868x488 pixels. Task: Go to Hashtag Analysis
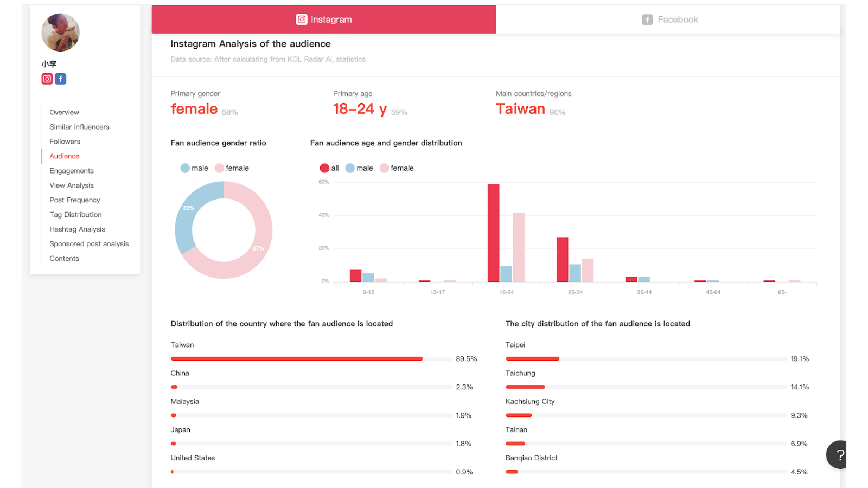[77, 229]
